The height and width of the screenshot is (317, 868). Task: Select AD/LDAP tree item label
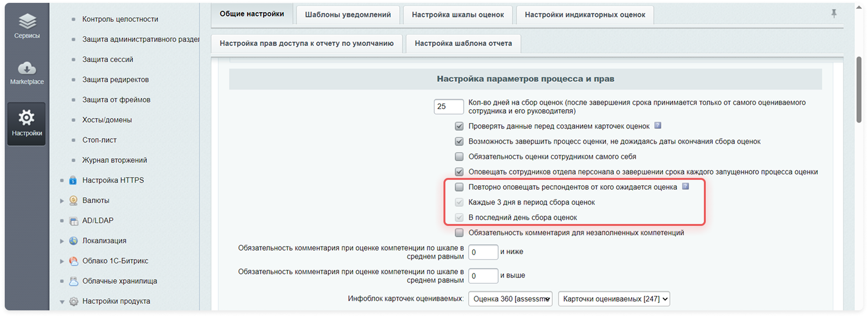click(x=98, y=221)
